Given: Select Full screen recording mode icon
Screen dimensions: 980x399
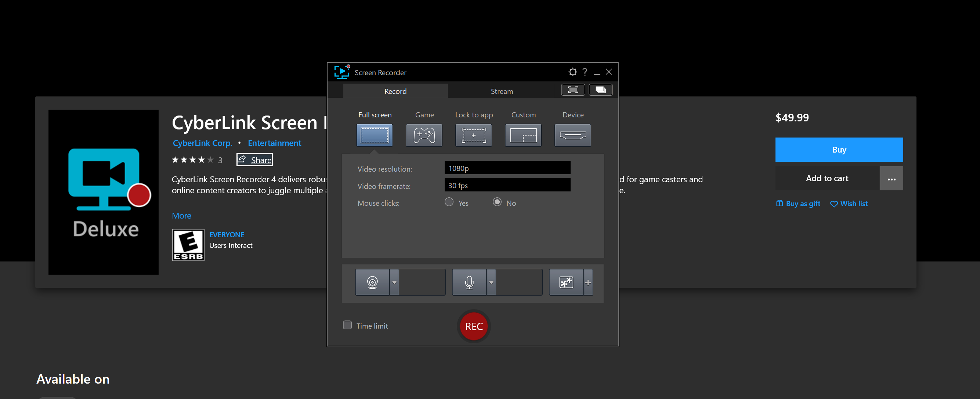Looking at the screenshot, I should tap(375, 135).
